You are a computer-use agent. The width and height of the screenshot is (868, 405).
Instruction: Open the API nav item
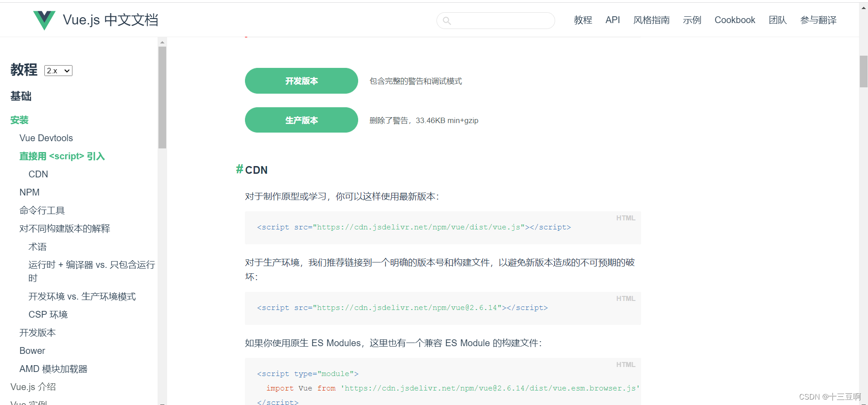613,20
